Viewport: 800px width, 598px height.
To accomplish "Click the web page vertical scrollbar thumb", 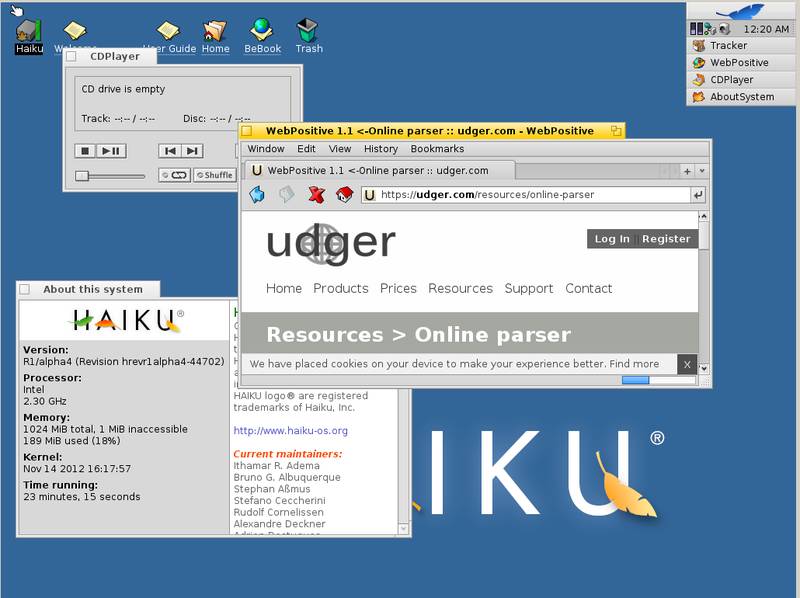I will 704,236.
